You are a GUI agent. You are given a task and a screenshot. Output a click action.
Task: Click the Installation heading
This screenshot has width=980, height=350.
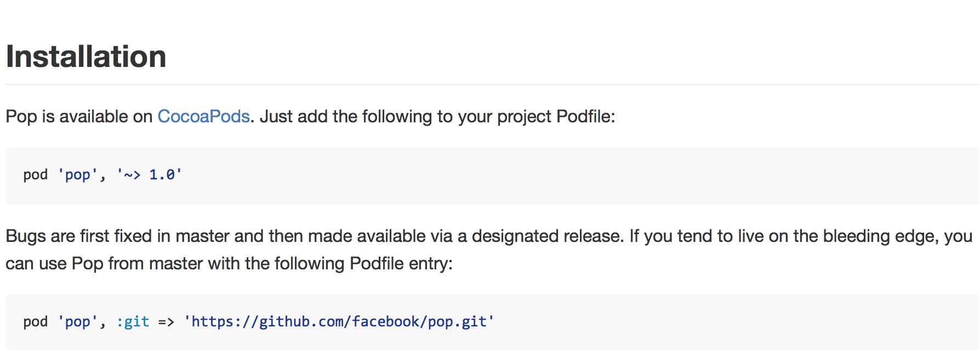point(86,57)
